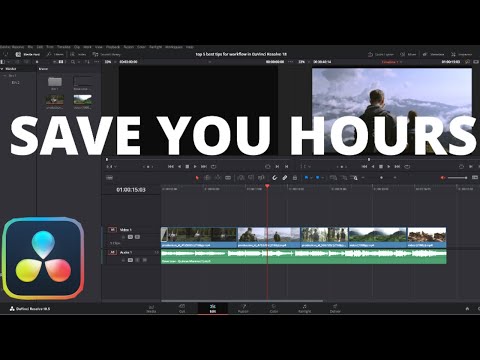Go to first frame in source viewer
This screenshot has height=360, width=480.
point(171,166)
